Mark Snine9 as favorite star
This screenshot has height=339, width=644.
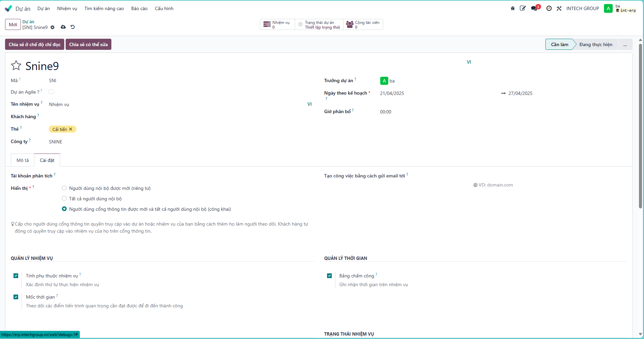click(16, 65)
